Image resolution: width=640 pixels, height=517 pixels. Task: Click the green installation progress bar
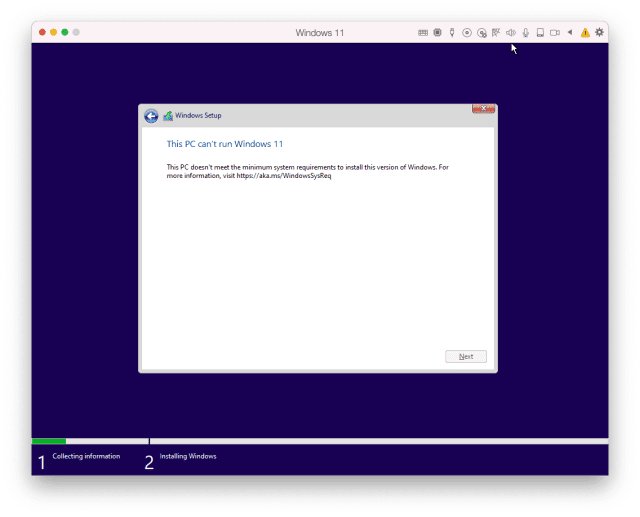click(48, 441)
